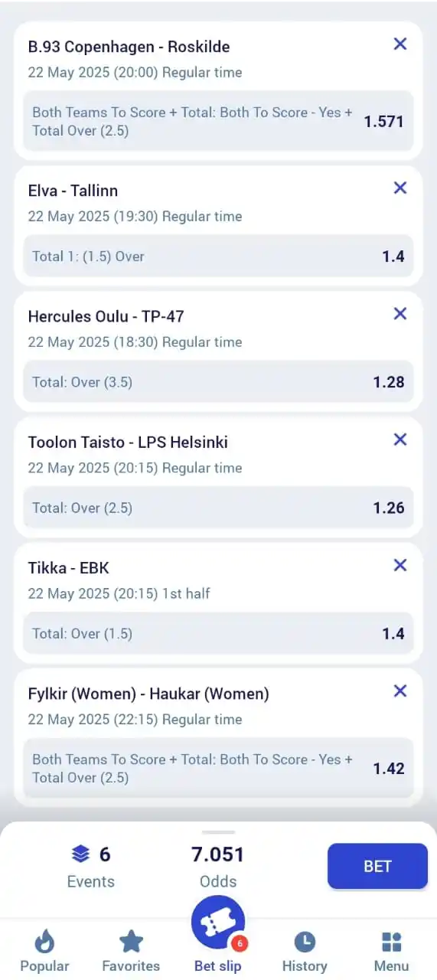Open the Hercules Oulu - TP-47 match title
437x980 pixels.
pos(106,316)
